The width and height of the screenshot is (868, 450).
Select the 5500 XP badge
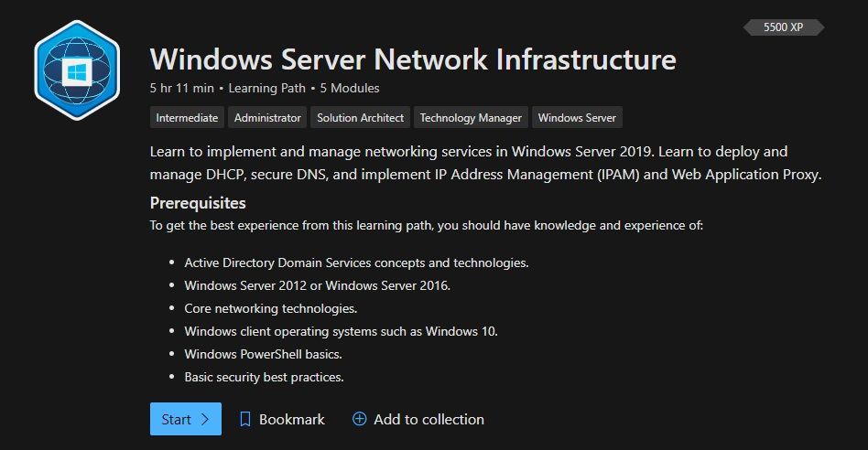783,27
